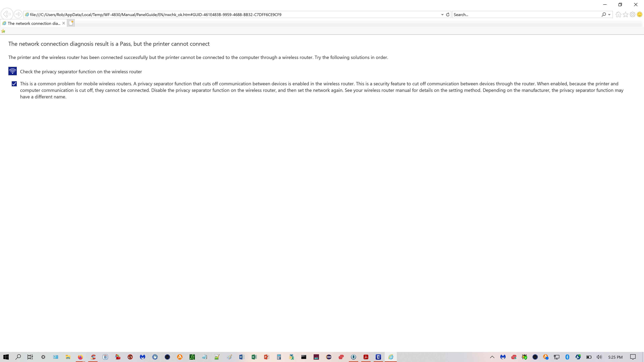Click the Forward navigation button
The width and height of the screenshot is (644, 362).
click(18, 14)
